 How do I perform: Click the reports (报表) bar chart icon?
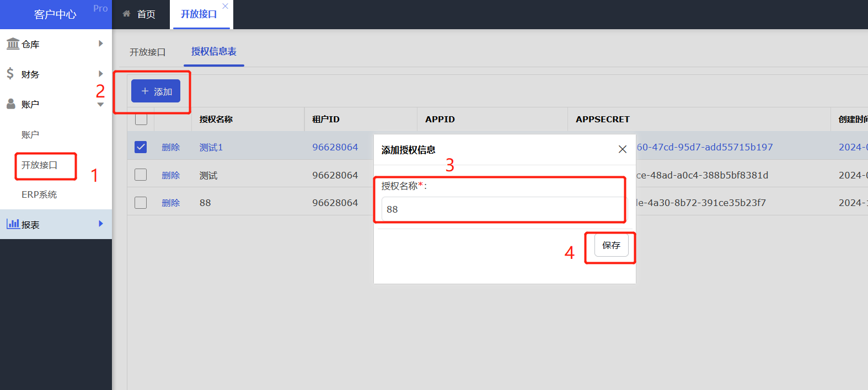pyautogui.click(x=13, y=224)
